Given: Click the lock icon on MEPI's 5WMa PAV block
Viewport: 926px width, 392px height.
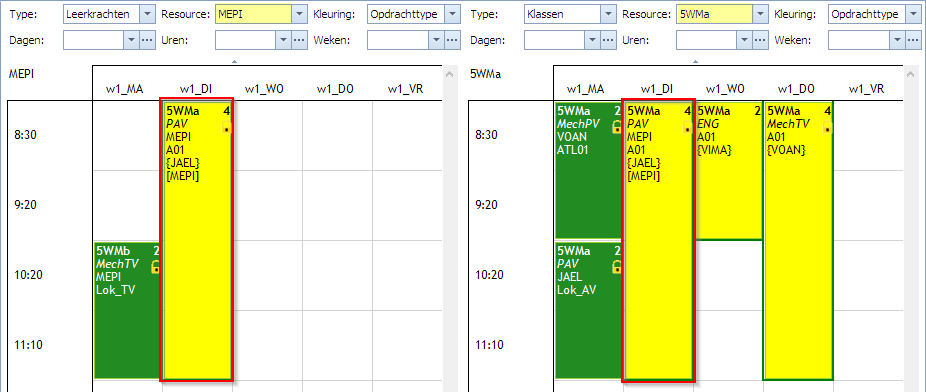Looking at the screenshot, I should (226, 127).
